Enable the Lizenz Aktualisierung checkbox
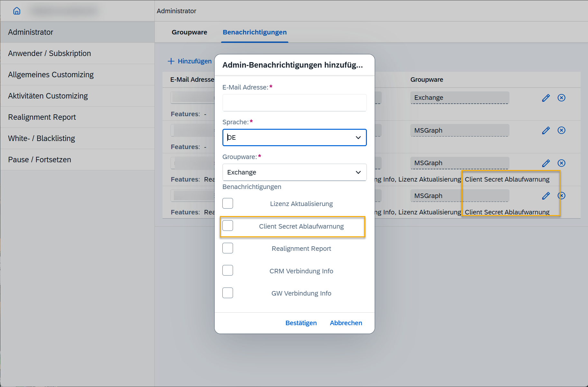 (x=228, y=203)
